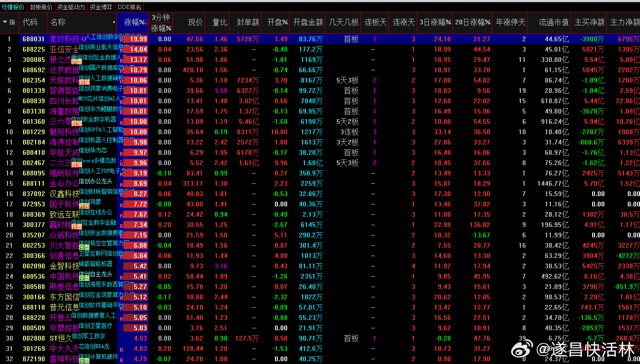640x364 pixels.
Task: Click the 连板天 column header
Action: tap(376, 22)
